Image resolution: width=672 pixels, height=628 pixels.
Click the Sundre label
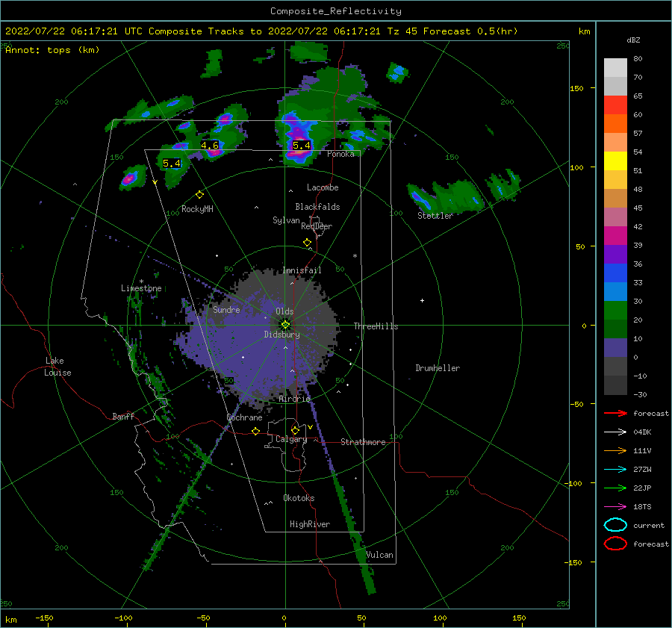click(226, 309)
